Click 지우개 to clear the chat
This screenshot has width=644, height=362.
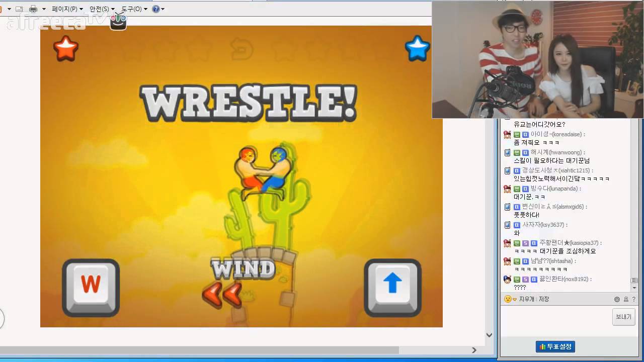[x=527, y=299]
